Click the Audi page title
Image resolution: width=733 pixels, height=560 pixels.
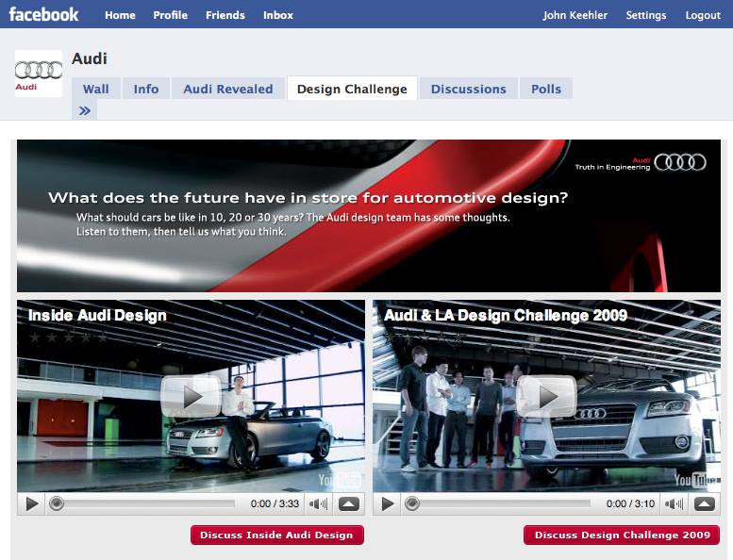90,58
